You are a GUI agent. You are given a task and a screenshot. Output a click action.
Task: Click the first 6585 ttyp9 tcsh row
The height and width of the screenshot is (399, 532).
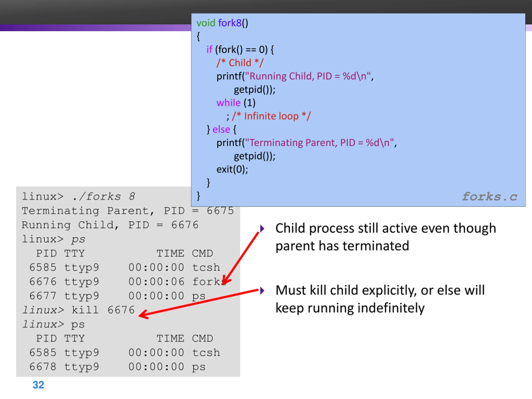tap(124, 267)
